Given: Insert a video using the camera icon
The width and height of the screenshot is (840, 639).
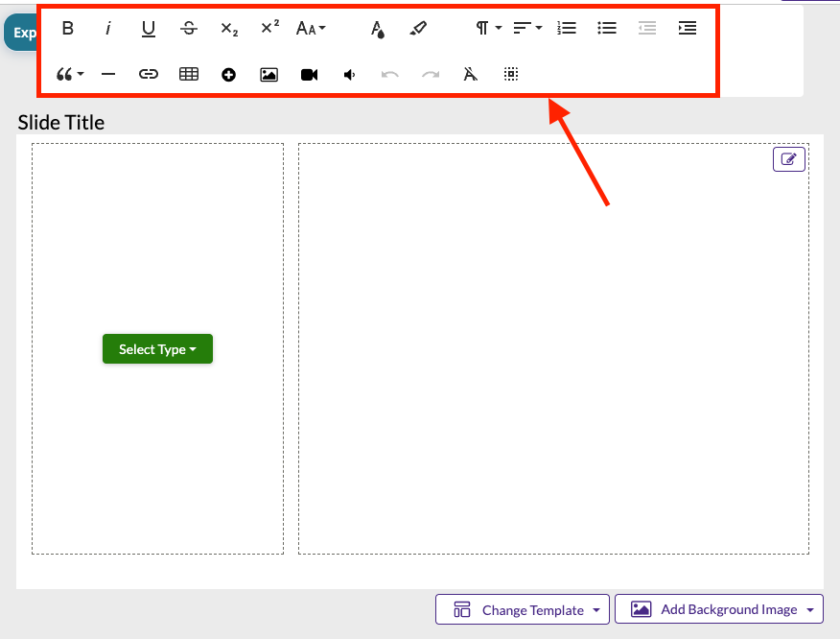Looking at the screenshot, I should coord(309,74).
